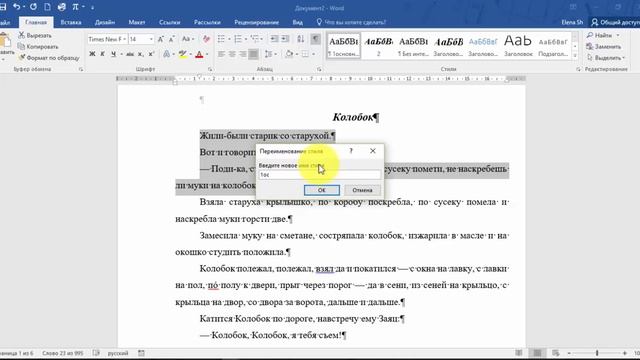Open change case Aa dropdown
The height and width of the screenshot is (360, 640).
point(188,39)
